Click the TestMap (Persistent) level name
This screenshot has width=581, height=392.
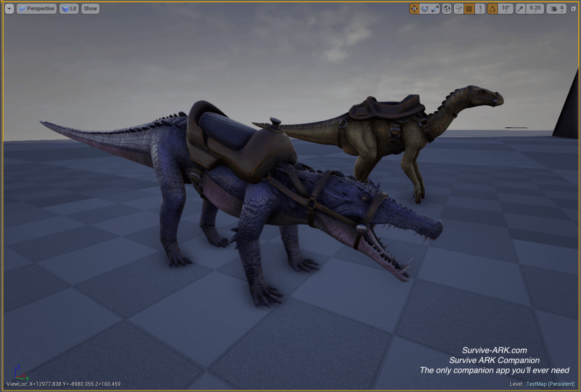pos(551,384)
